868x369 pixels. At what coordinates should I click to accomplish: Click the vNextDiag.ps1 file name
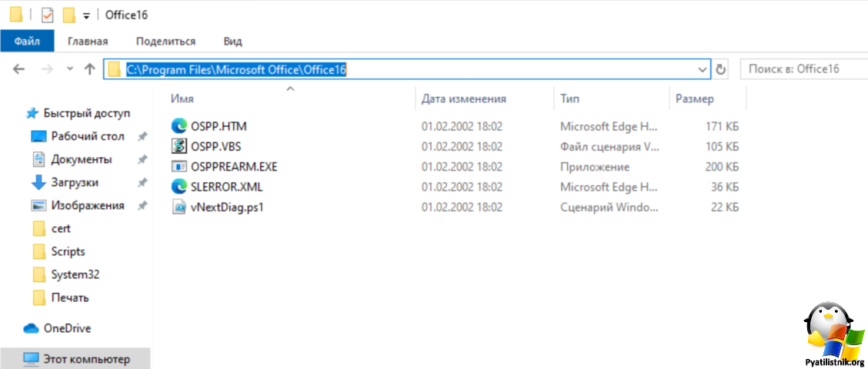pyautogui.click(x=226, y=208)
